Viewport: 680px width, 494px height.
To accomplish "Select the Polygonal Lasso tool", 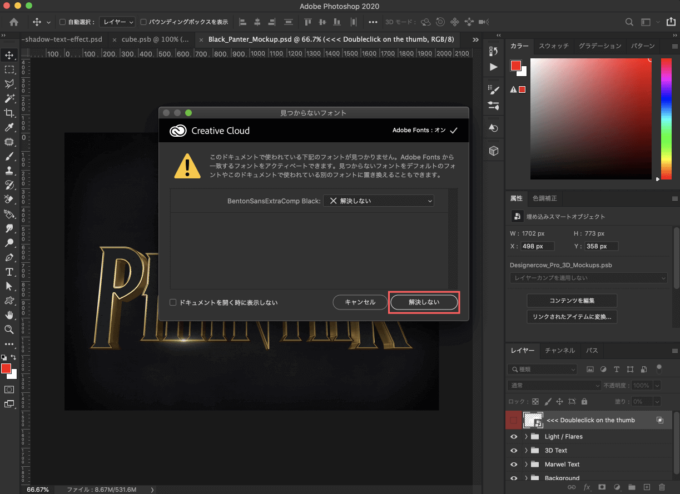I will pyautogui.click(x=9, y=84).
